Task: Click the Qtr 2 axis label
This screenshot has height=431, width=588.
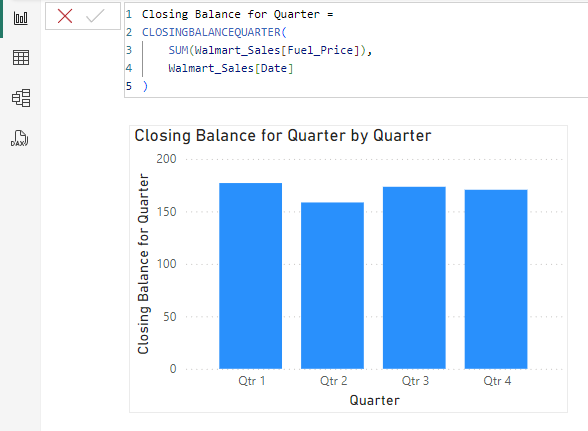Action: [x=333, y=381]
